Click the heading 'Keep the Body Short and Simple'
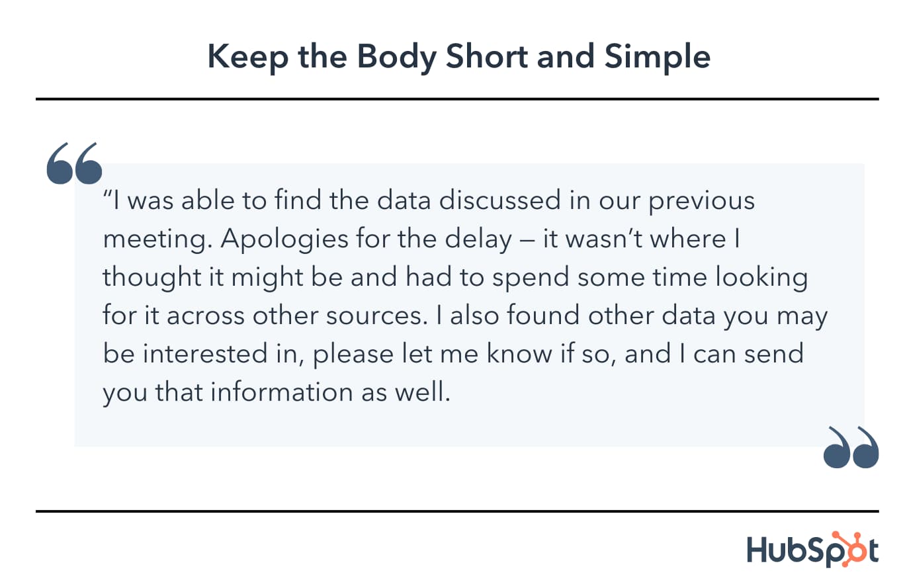The image size is (905, 588). [458, 58]
